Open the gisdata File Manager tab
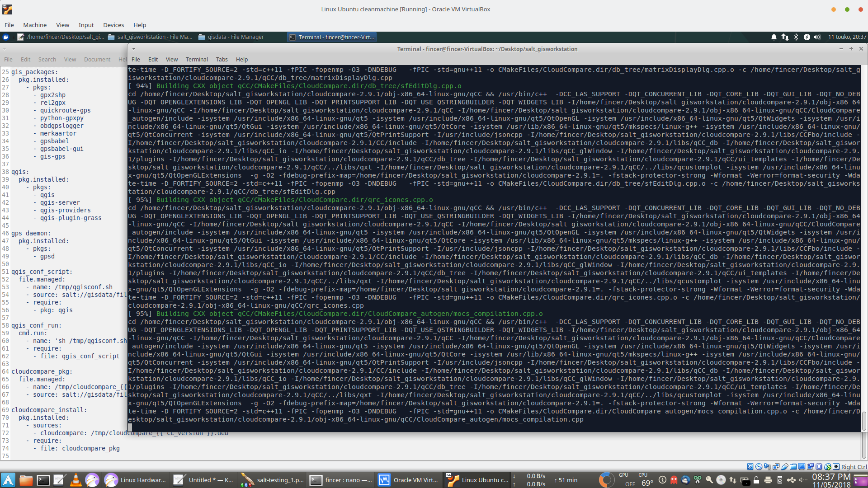Screen dimensions: 868x488 [238, 37]
